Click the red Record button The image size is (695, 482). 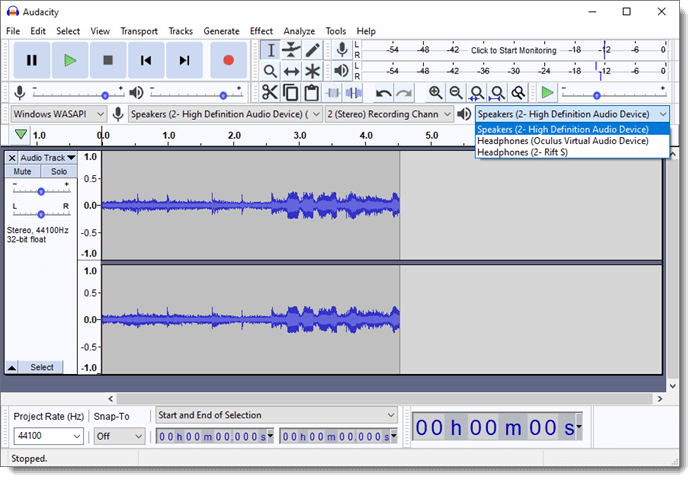228,60
